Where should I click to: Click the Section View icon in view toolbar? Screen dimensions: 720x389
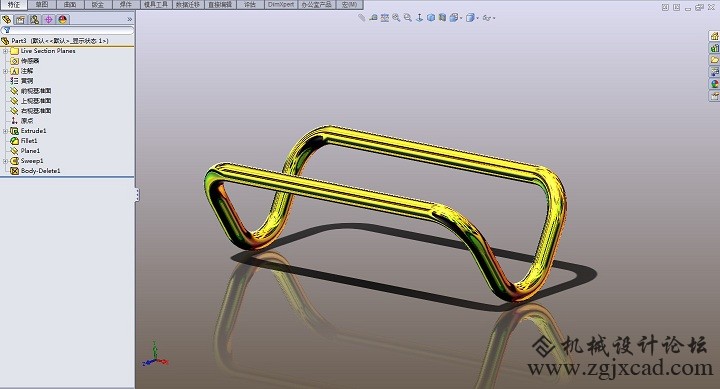pyautogui.click(x=442, y=17)
